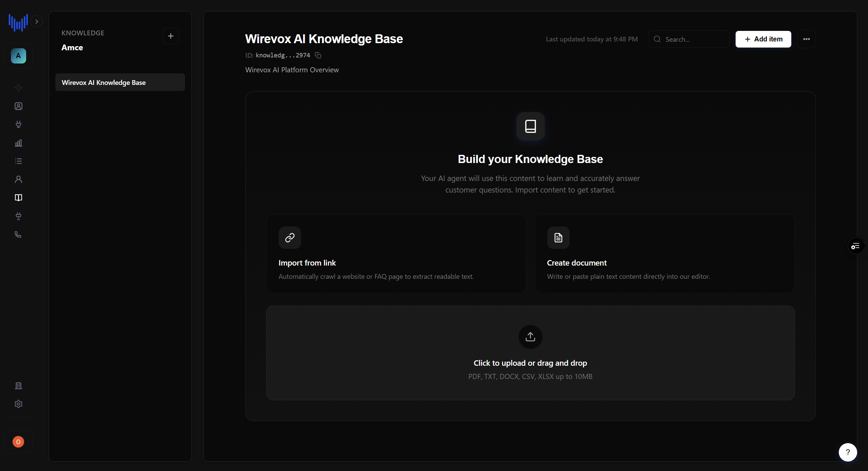Copy the knowledge base ID with copy icon
868x471 pixels.
pos(318,55)
